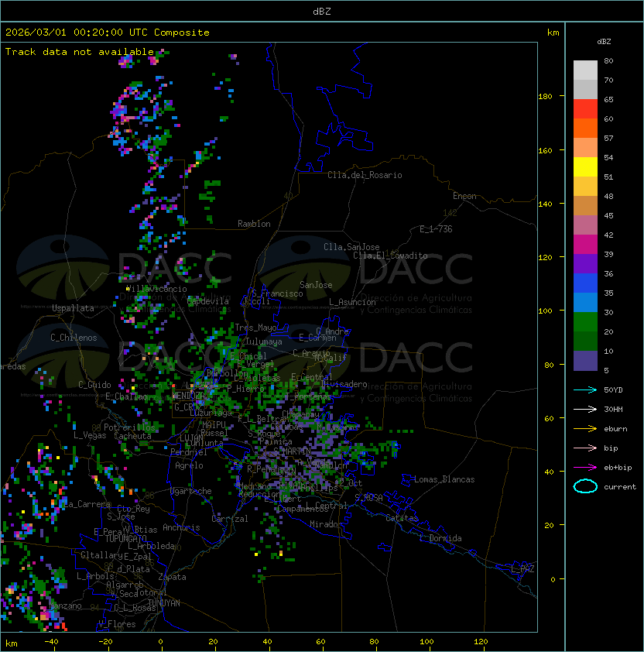Click the '42' dBZ legend value
This screenshot has height=652, width=644.
tap(608, 235)
